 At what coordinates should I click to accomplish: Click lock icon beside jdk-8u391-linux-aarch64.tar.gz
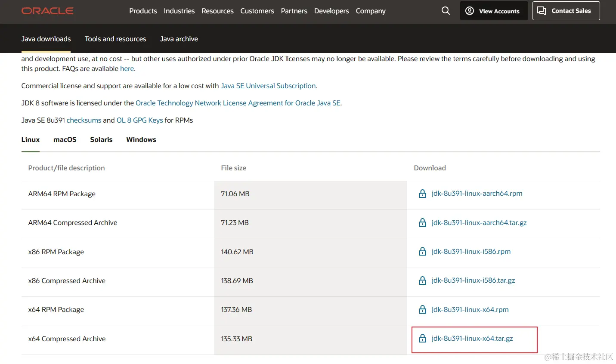click(x=422, y=222)
